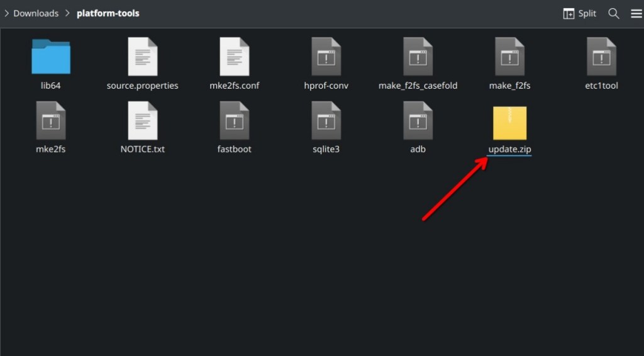
Task: Select the update.zip archive icon
Action: point(509,123)
